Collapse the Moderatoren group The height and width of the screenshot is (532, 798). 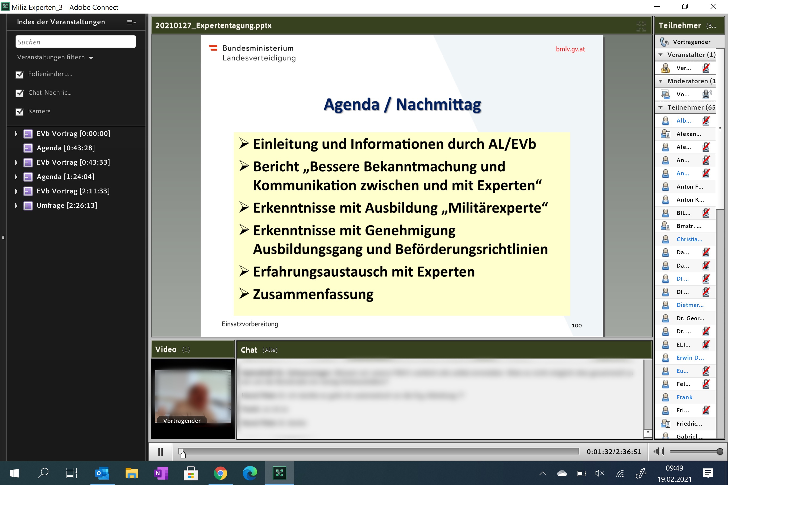(x=660, y=81)
